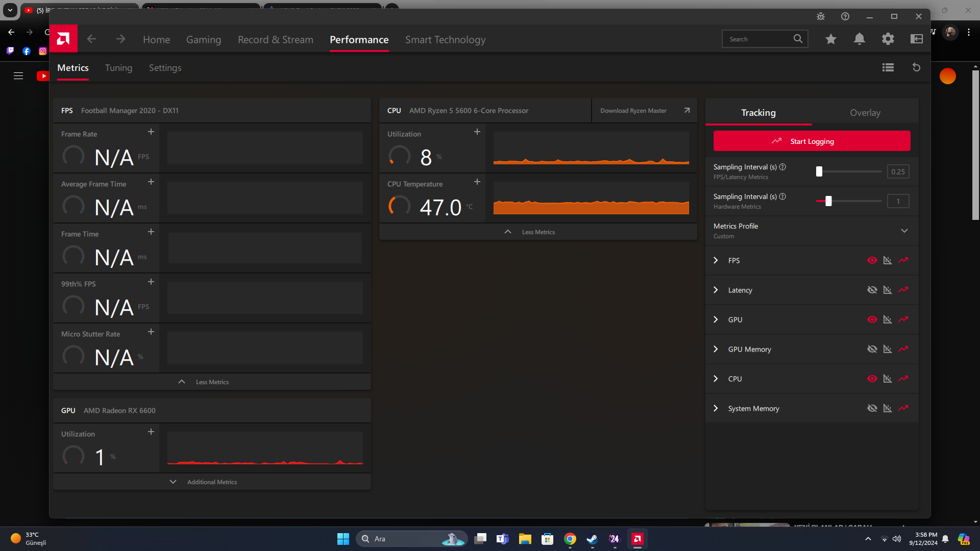Expand the FPS tracking section

point(716,260)
